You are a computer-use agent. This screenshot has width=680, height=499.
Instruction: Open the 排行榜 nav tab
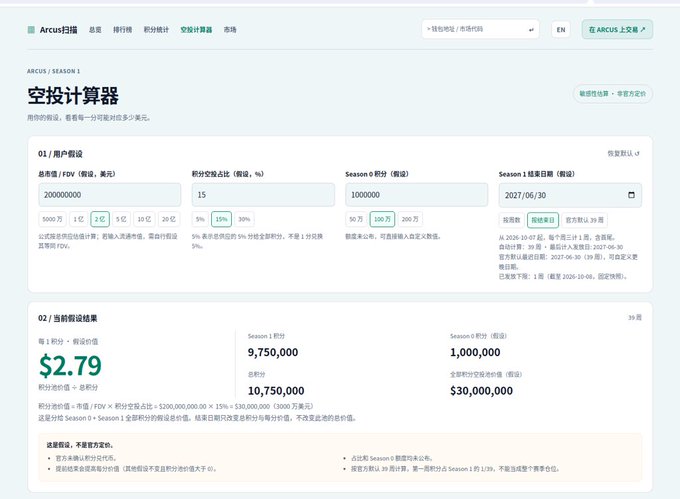(x=122, y=30)
